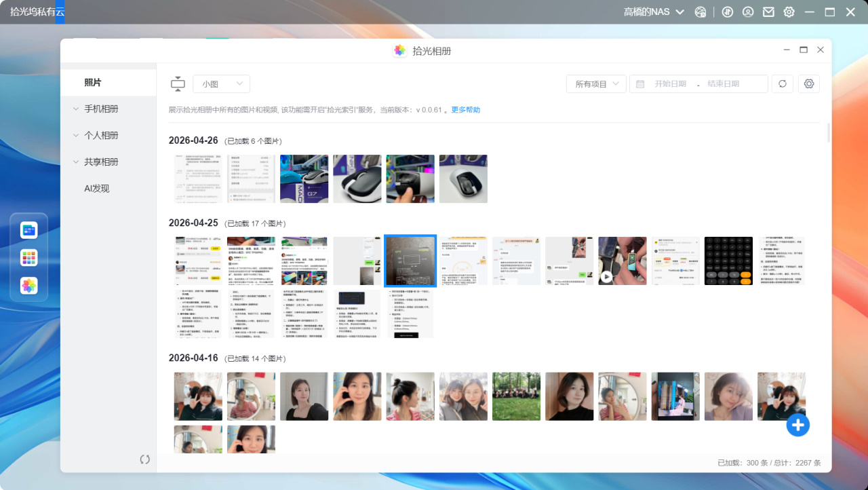Viewport: 868px width, 490px height.
Task: Open the 更多帮助 link
Action: [466, 109]
